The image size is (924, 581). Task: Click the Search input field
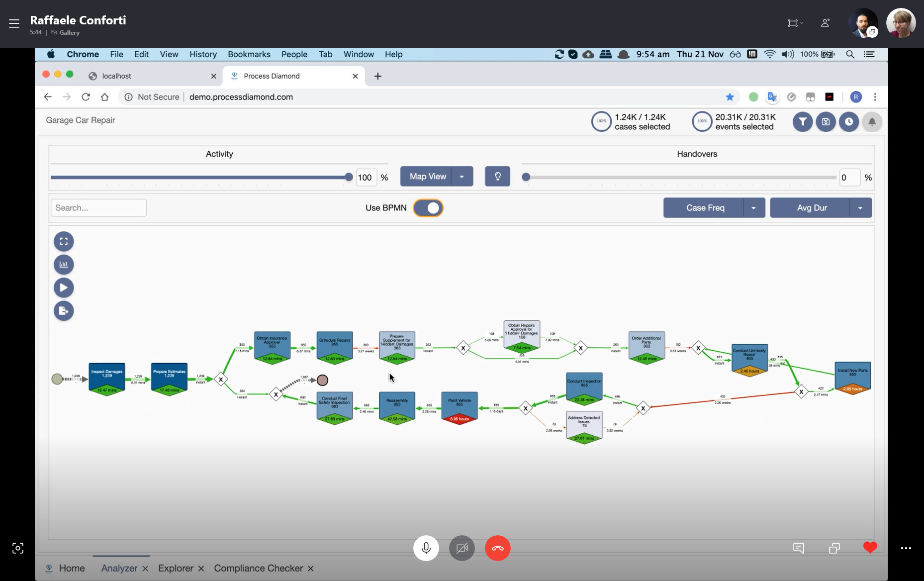click(x=98, y=208)
